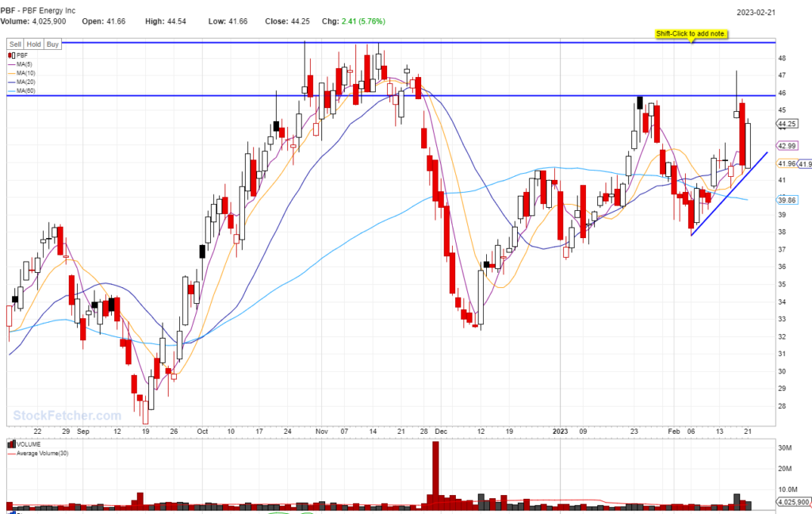Screen dimensions: 812x514
Task: Click the Open: 41.66 header value
Action: click(x=104, y=21)
